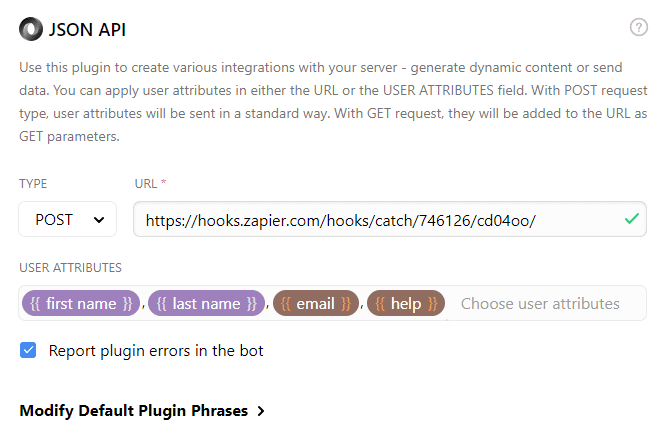
Task: Click the closing braces of last name token
Action: (252, 304)
